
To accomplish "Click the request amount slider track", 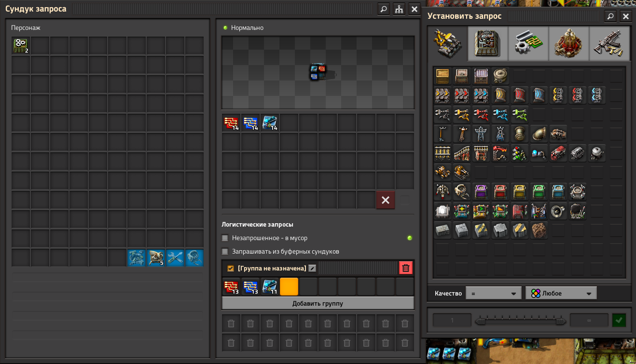I will pyautogui.click(x=520, y=321).
